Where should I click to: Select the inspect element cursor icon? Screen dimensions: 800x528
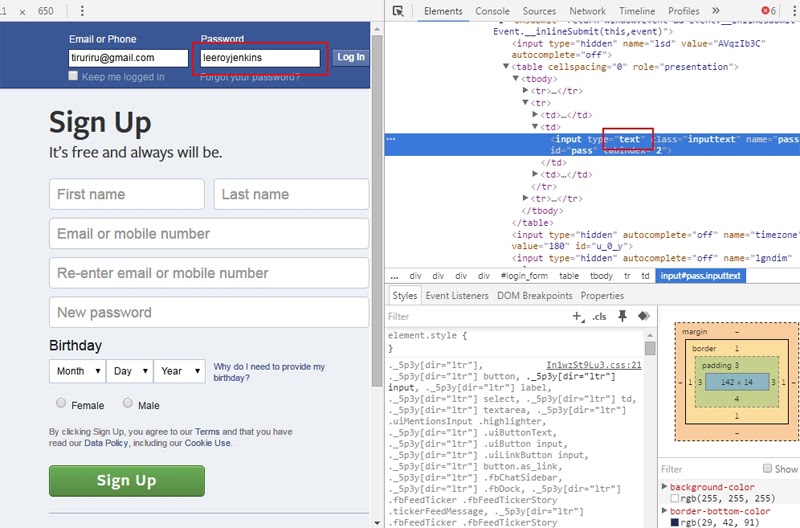click(x=398, y=11)
